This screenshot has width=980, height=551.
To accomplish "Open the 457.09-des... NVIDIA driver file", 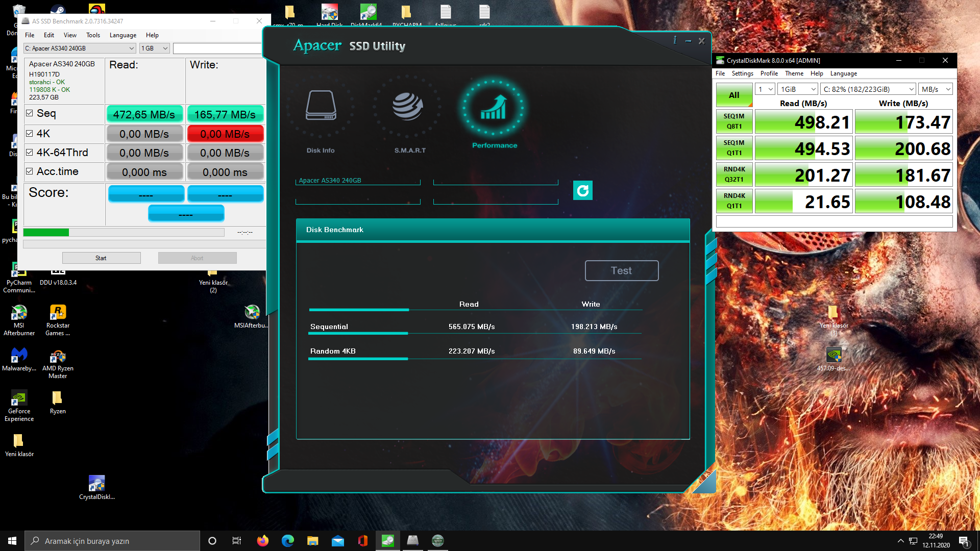I will pos(834,359).
